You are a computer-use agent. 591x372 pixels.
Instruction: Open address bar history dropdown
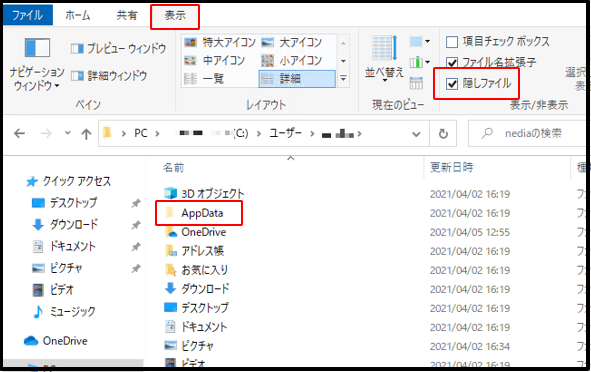416,134
